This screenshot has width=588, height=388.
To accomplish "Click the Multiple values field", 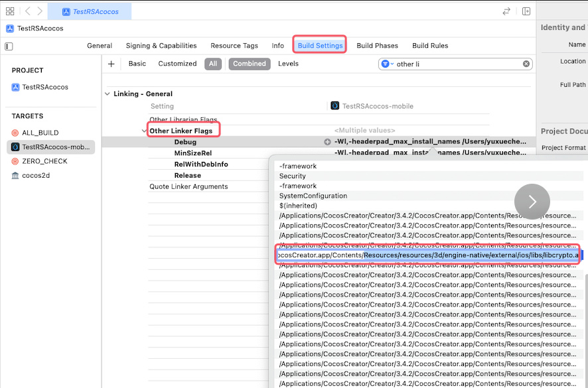I will 364,131.
